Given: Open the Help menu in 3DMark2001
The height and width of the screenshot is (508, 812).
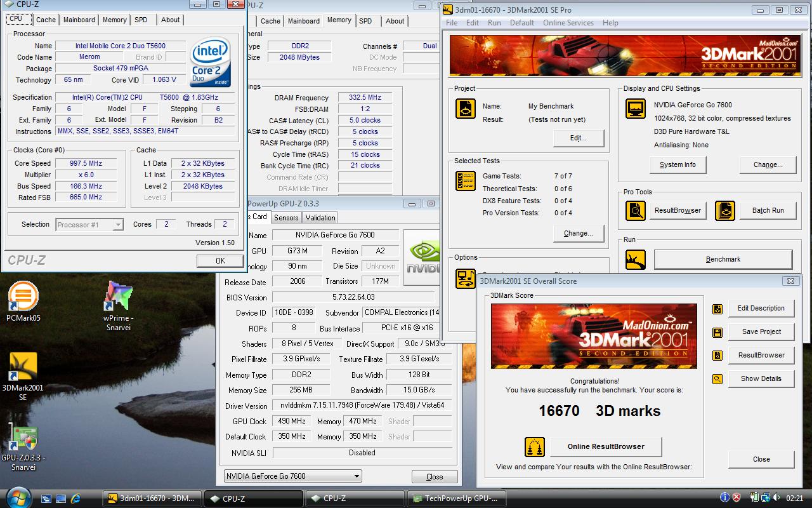Looking at the screenshot, I should pyautogui.click(x=610, y=23).
